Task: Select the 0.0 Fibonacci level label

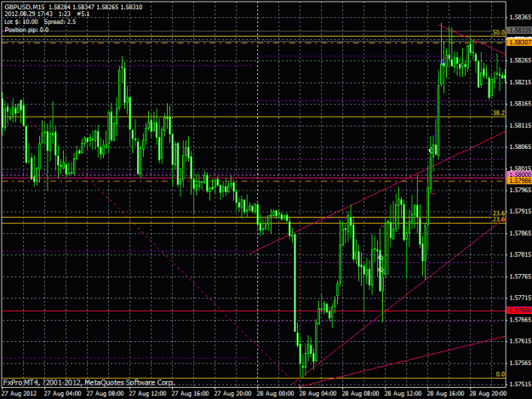Action: pyautogui.click(x=501, y=374)
